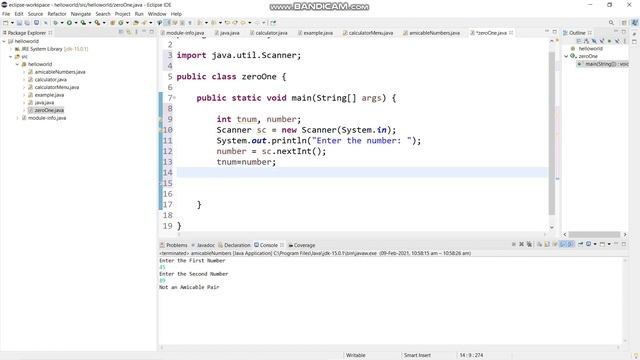The height and width of the screenshot is (360, 640).
Task: Click the Coverage launch icon
Action: coord(83,23)
